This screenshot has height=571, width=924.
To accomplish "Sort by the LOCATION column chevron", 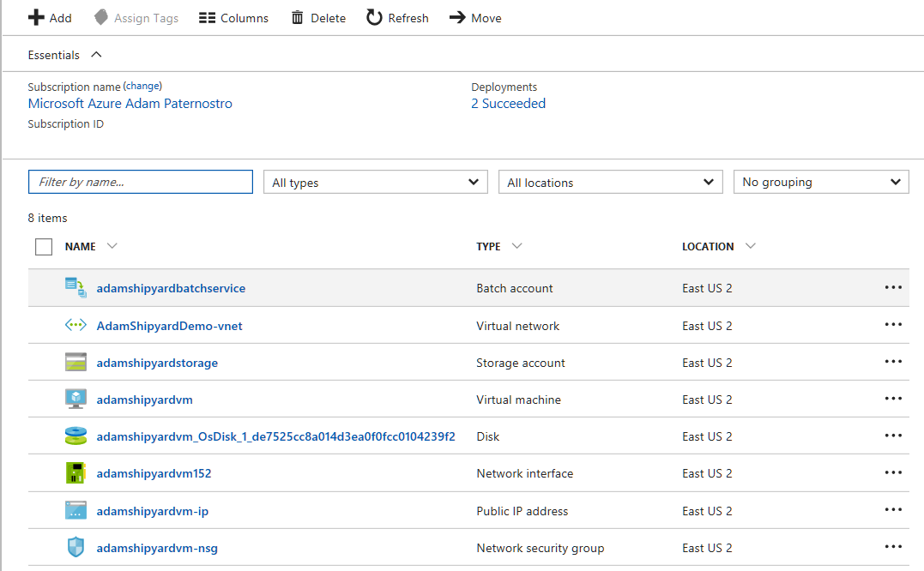I will (750, 246).
